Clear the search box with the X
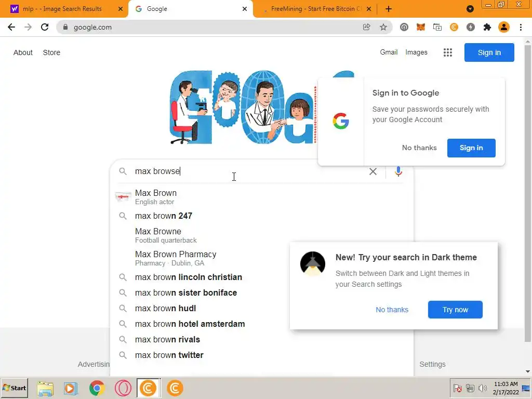This screenshot has width=532, height=399. (373, 171)
